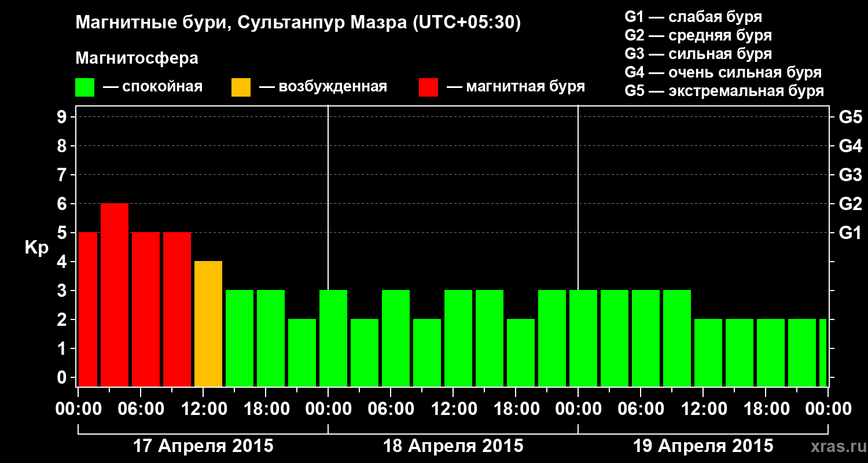Click the green "спокойная" legend swatch
The image size is (868, 463).
(85, 87)
